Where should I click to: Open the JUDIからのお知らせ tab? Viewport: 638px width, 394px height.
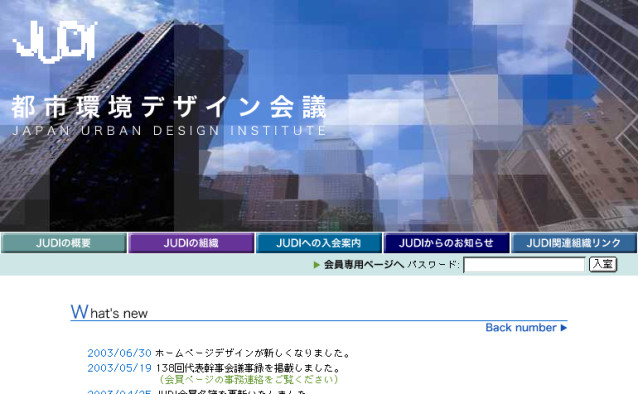[x=446, y=243]
